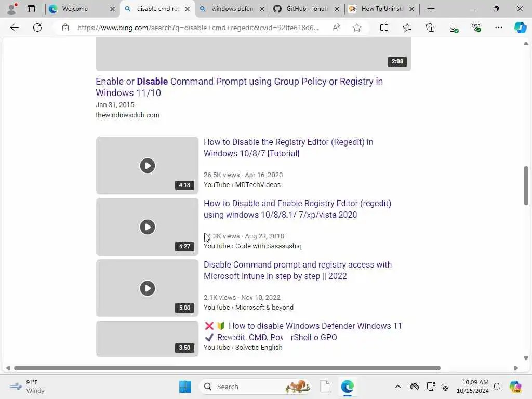Open the clock showing 10:09 AM
Image resolution: width=532 pixels, height=399 pixels.
coord(473,387)
